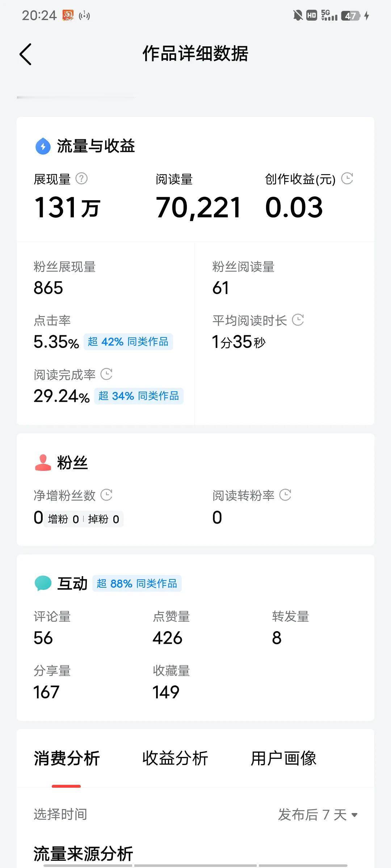Screen dimensions: 391x868
Task: Open the battery indicator in status bar
Action: [350, 16]
